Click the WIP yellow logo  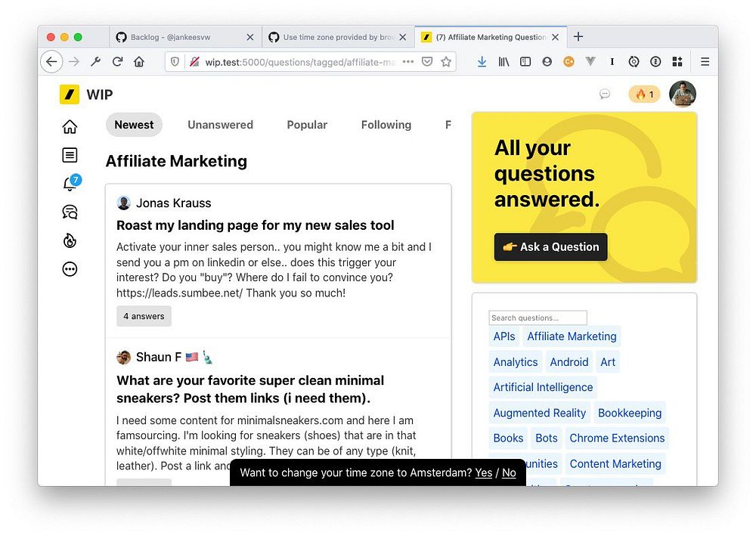[70, 94]
